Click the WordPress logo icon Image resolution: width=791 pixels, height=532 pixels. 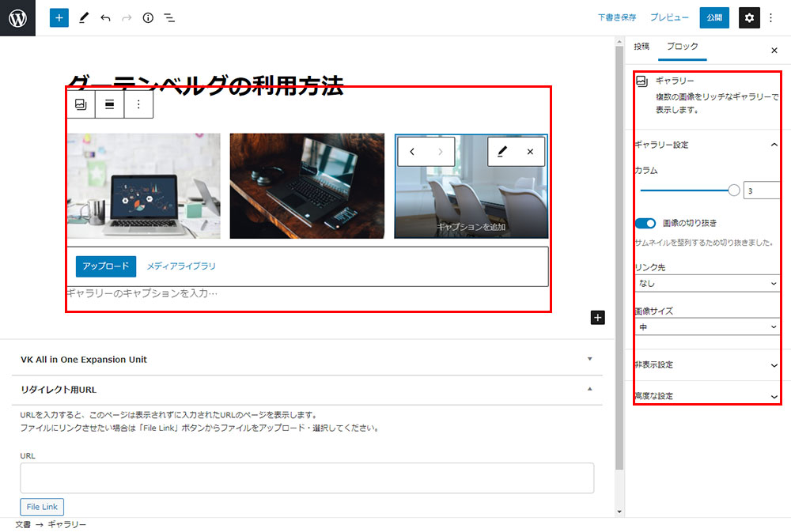click(x=18, y=18)
